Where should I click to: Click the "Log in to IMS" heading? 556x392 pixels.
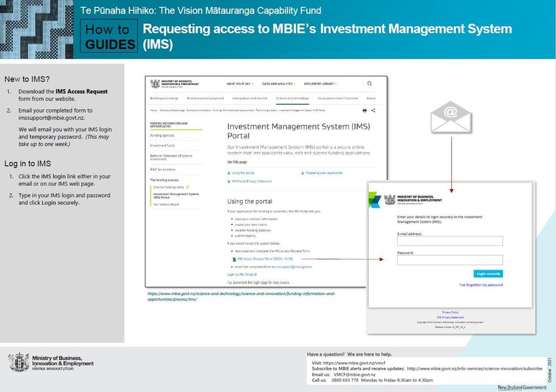[x=27, y=164]
